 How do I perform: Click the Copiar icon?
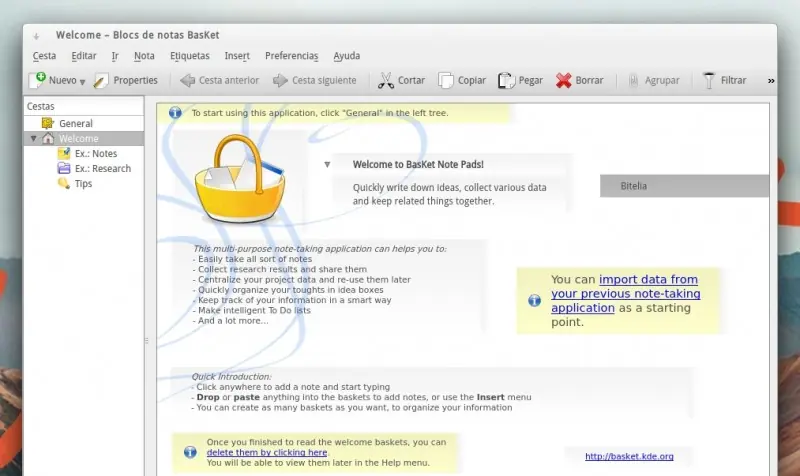click(x=445, y=80)
